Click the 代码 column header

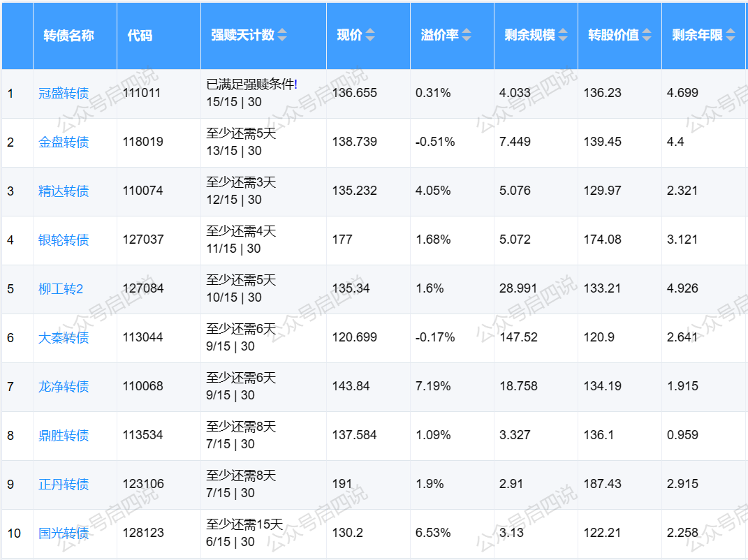coord(140,36)
